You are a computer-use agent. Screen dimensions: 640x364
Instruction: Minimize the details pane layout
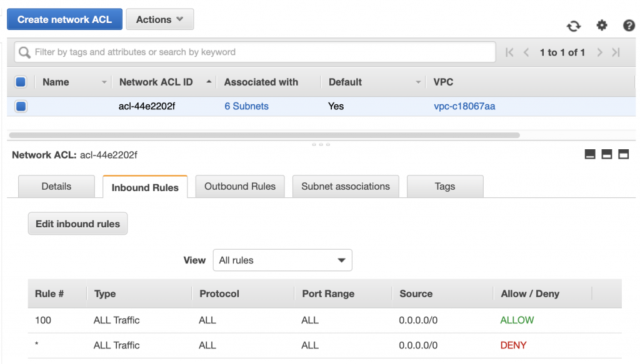(590, 154)
